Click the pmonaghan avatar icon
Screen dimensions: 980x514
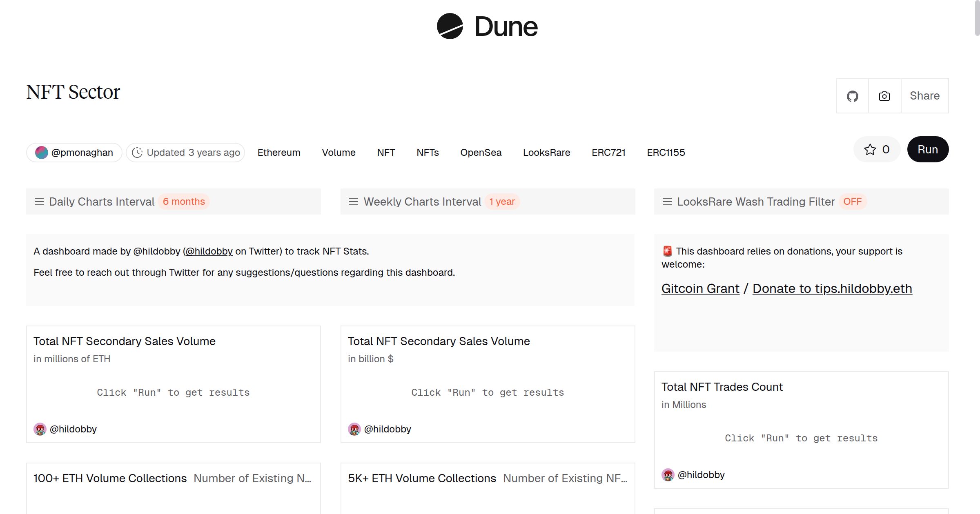pos(41,153)
